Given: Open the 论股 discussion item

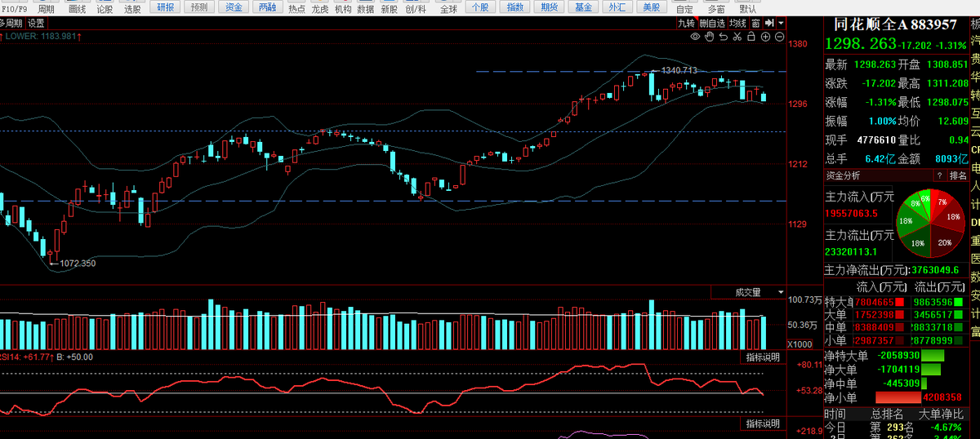Looking at the screenshot, I should click(105, 9).
